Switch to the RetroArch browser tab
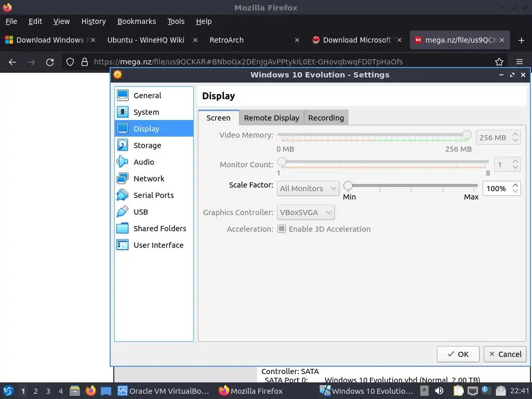 [x=227, y=40]
